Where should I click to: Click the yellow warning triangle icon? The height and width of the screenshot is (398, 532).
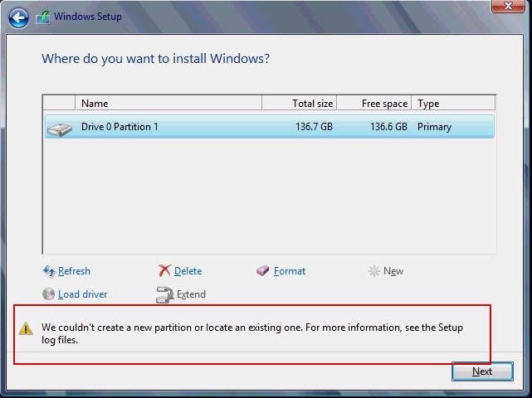pos(27,329)
